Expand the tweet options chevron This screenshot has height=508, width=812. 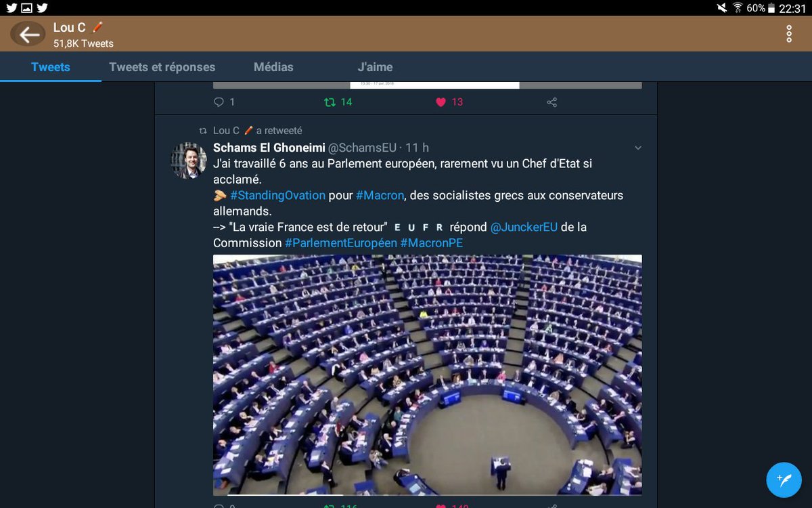[637, 148]
